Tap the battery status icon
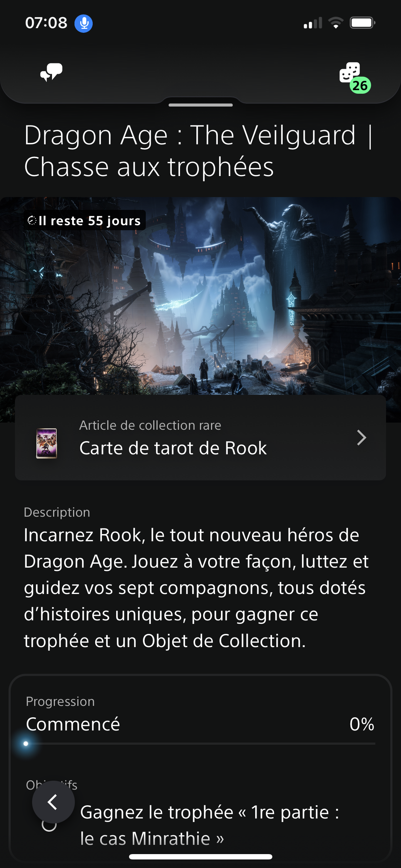Screen dimensions: 401x868 point(363,23)
